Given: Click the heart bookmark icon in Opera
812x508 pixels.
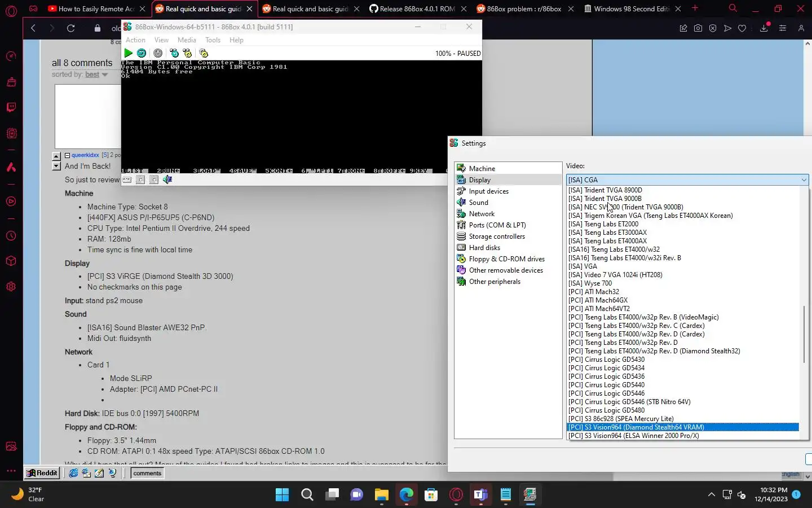Looking at the screenshot, I should click(742, 28).
